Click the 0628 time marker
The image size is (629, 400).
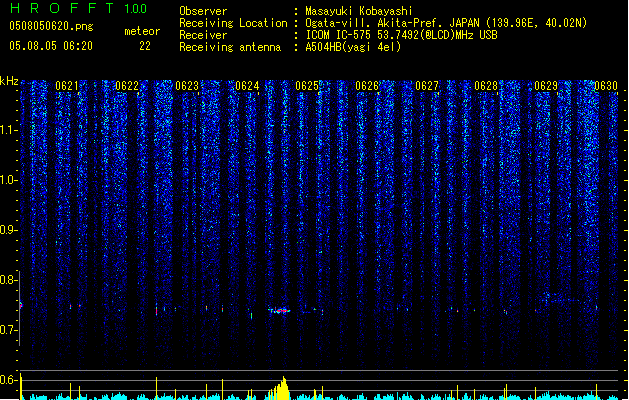point(486,86)
